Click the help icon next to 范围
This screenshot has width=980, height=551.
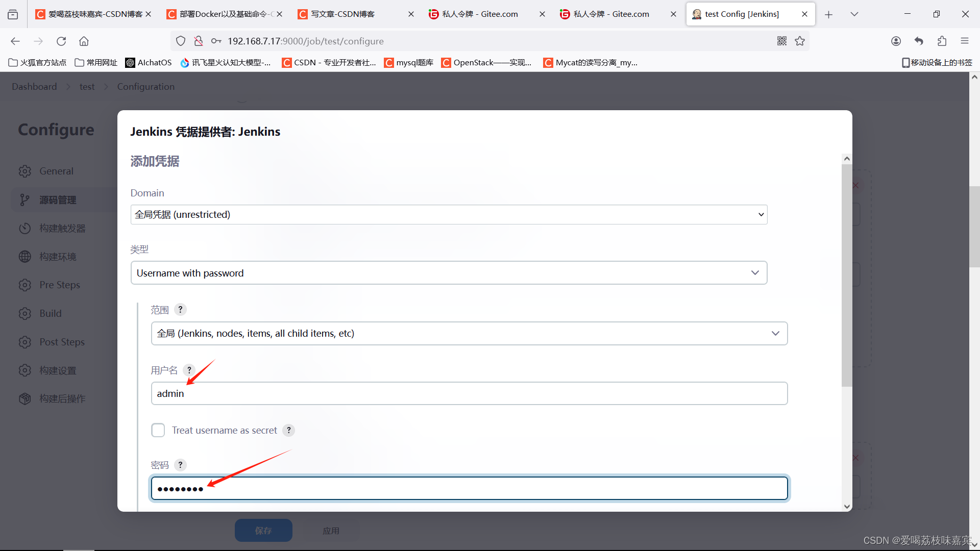click(180, 310)
